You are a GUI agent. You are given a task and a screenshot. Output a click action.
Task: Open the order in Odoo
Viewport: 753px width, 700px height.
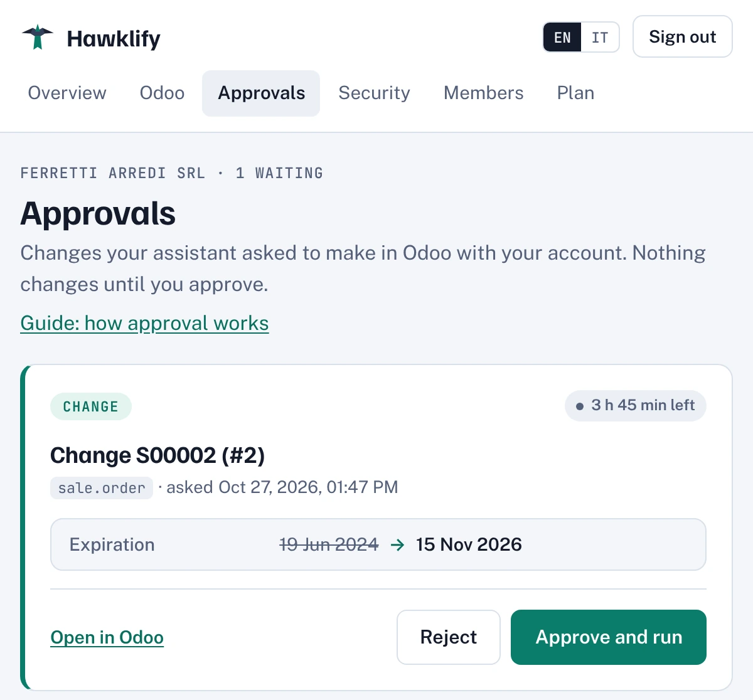pyautogui.click(x=107, y=637)
